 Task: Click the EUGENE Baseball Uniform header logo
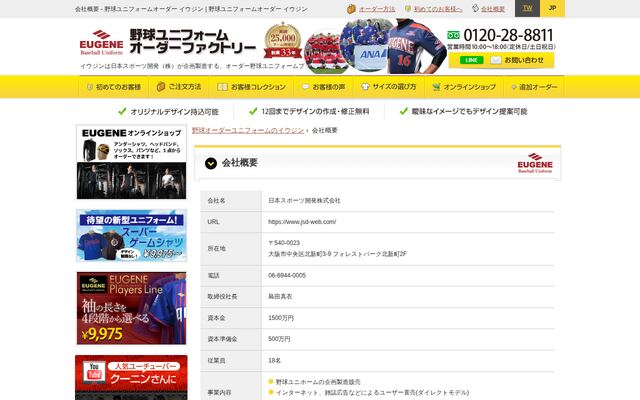(x=101, y=42)
